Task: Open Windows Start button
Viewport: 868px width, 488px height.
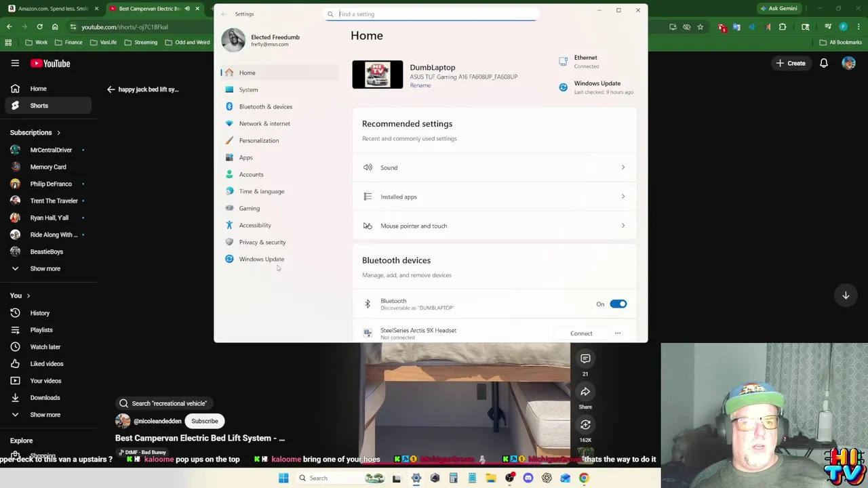Action: click(x=283, y=478)
